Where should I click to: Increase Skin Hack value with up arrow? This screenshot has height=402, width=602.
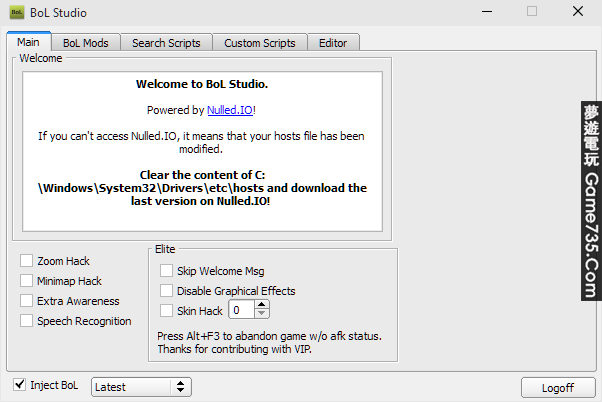(x=262, y=305)
